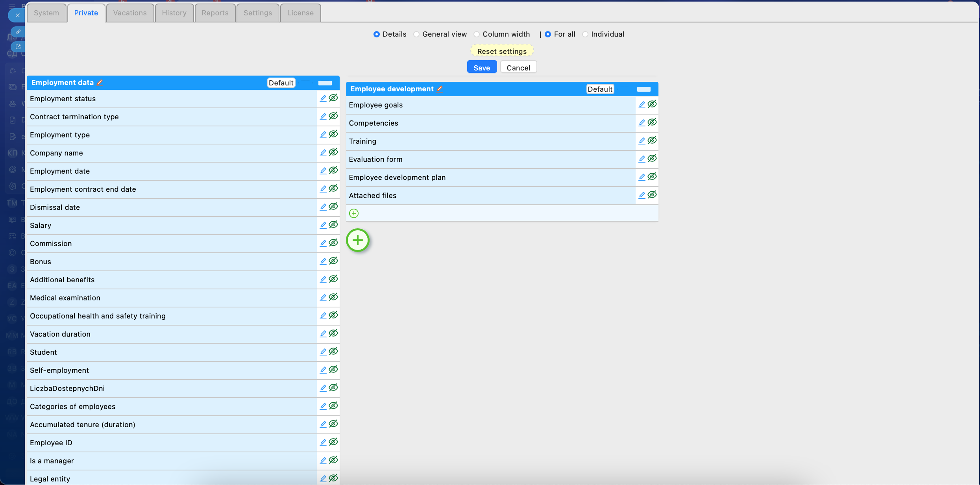Open the Settings tab
Screen dimensions: 980x485
[258, 13]
